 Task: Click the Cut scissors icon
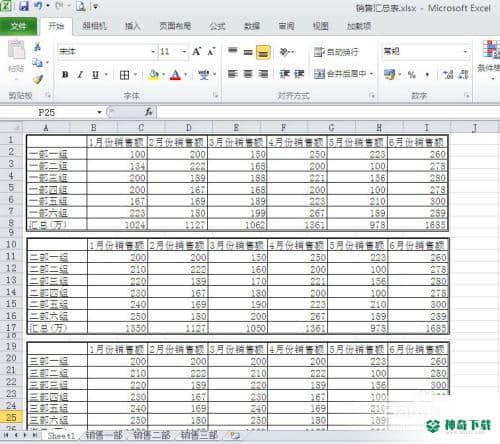[37, 47]
